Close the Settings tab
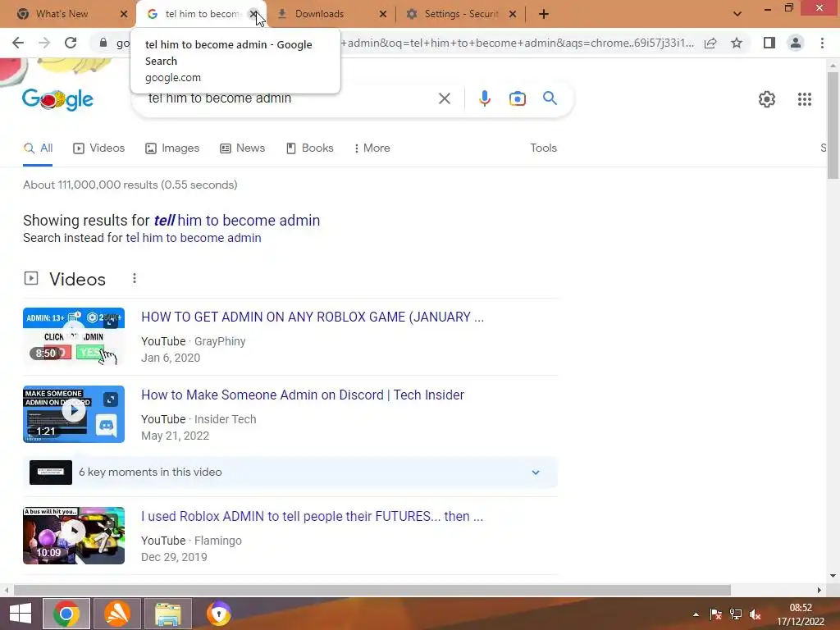The image size is (840, 630). tap(512, 14)
